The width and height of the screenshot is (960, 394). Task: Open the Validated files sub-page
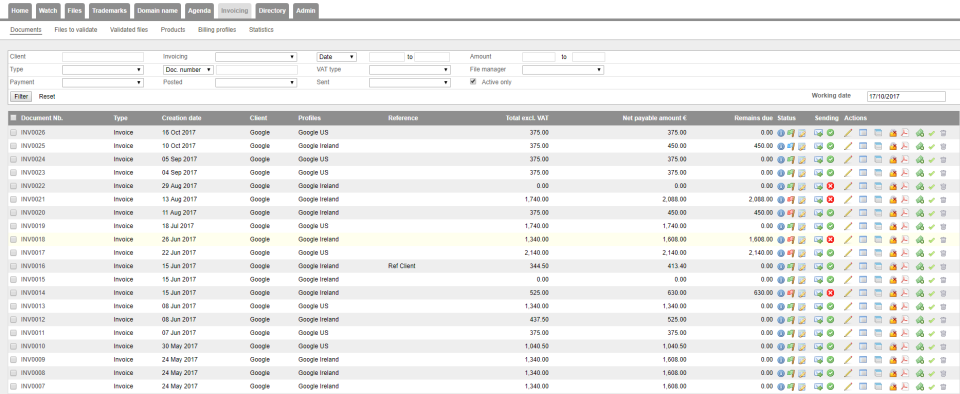[x=129, y=29]
